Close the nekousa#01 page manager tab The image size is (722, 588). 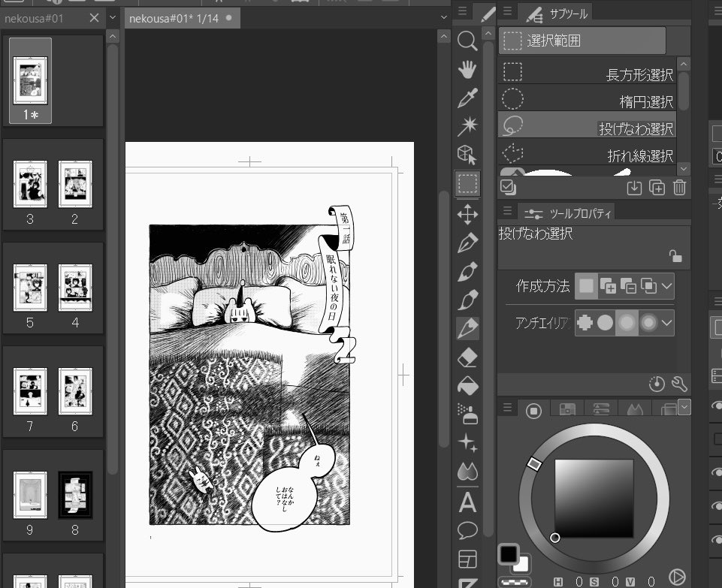95,18
